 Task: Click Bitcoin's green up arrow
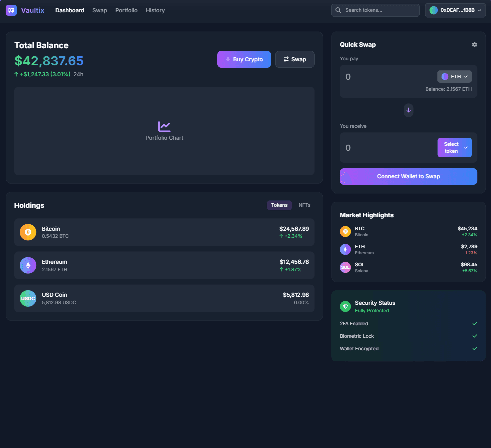281,236
